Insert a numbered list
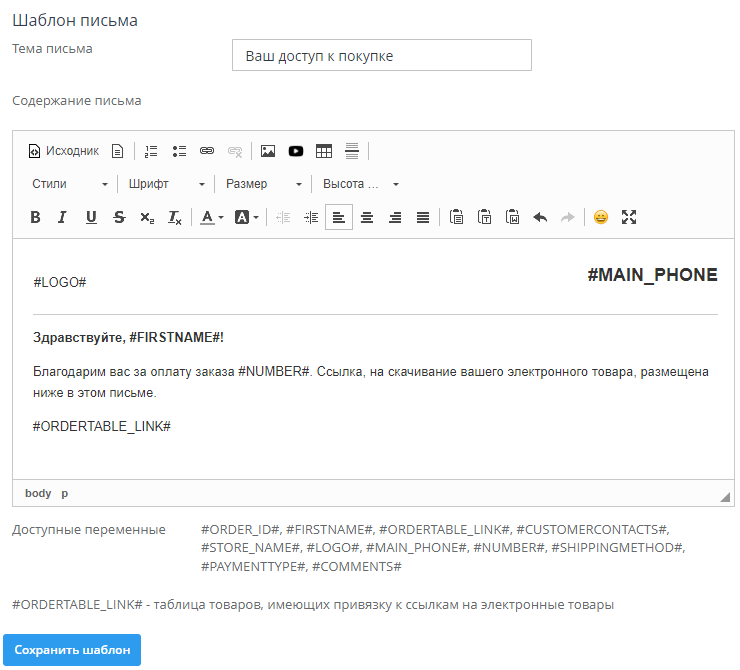Screen dimensions: 740x670 tap(151, 151)
